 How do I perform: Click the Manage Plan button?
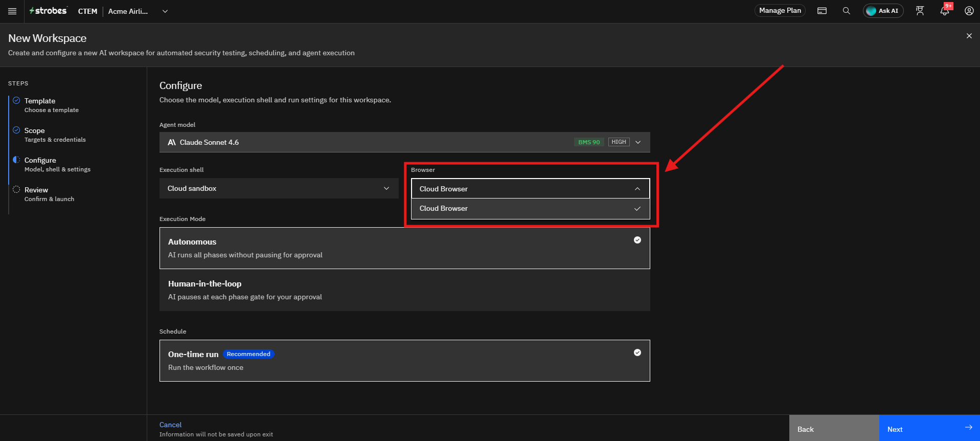(780, 11)
